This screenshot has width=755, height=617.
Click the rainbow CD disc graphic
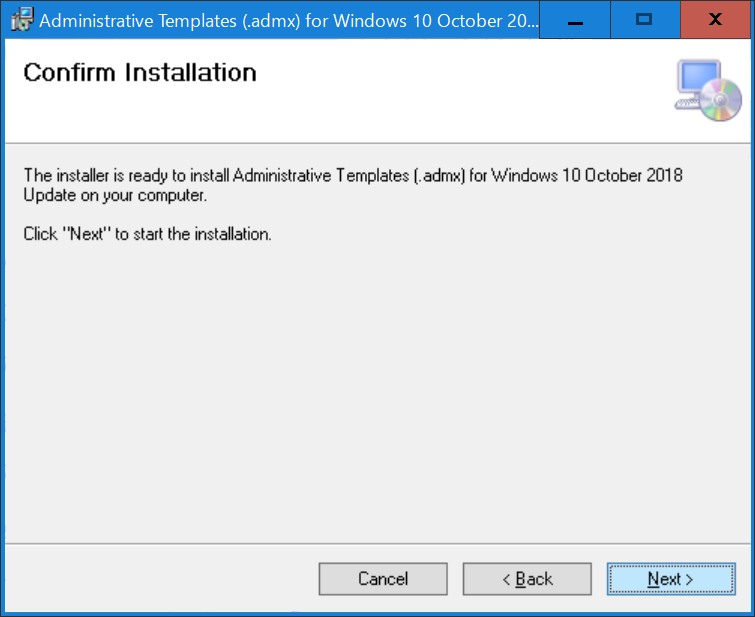tap(721, 100)
